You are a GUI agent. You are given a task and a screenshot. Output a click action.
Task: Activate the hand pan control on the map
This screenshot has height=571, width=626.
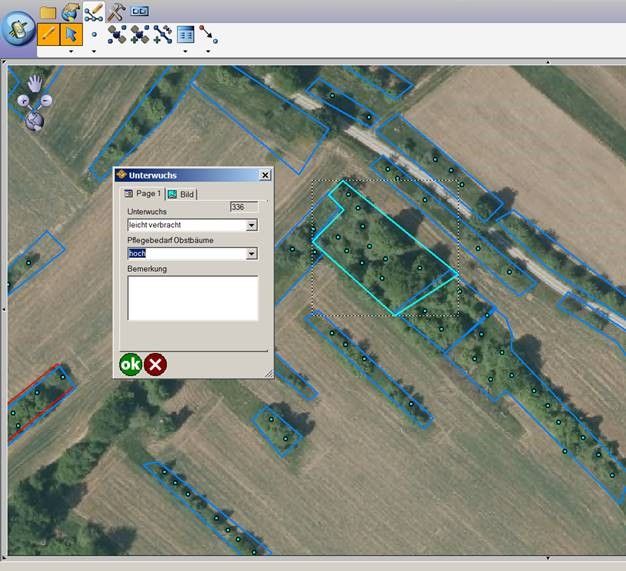click(35, 83)
